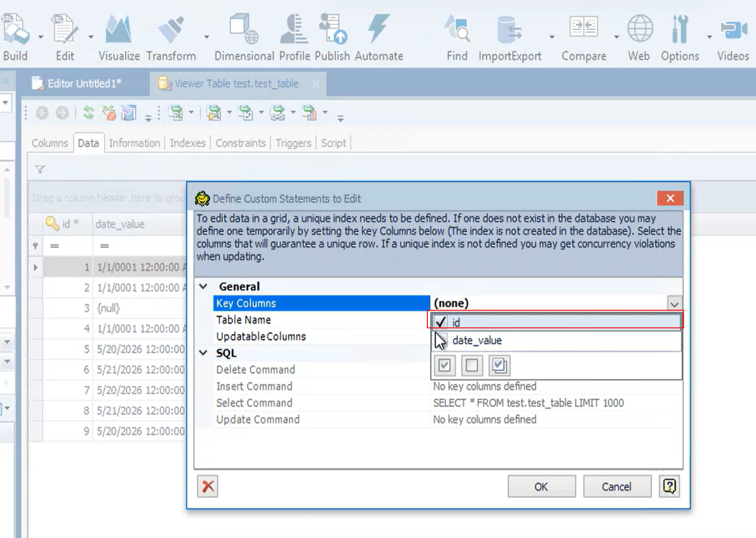Click the select all checked icon
Image resolution: width=756 pixels, height=538 pixels.
pyautogui.click(x=445, y=365)
